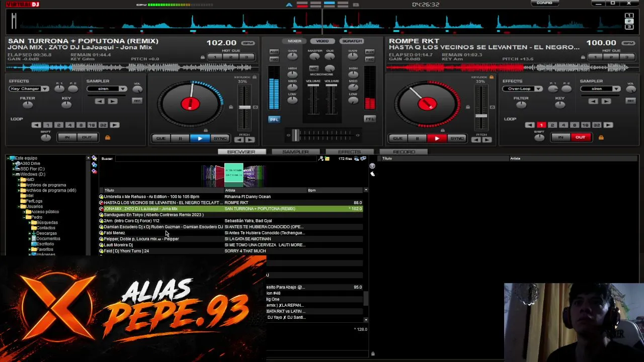
Task: Select the 16-beat loop on right deck
Action: 586,125
